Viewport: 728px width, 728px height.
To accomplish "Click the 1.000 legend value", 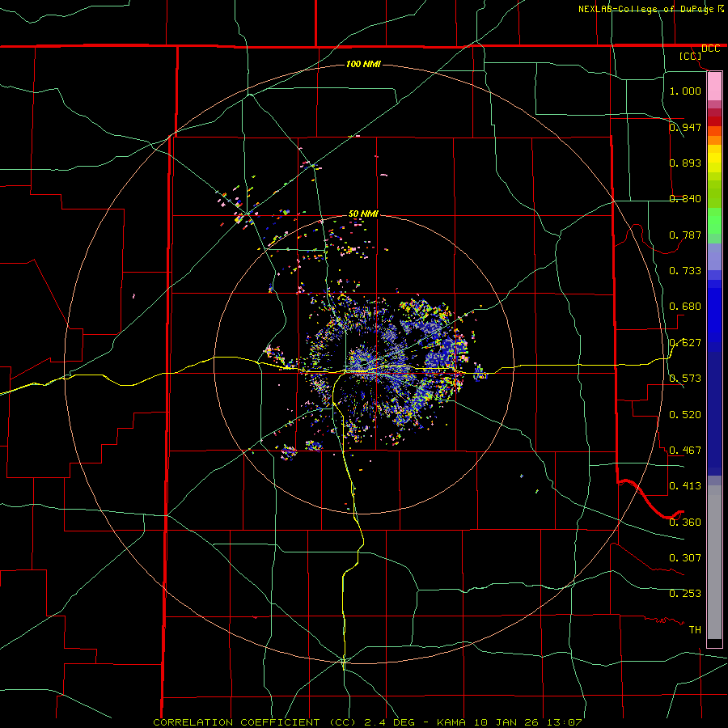I will (685, 91).
